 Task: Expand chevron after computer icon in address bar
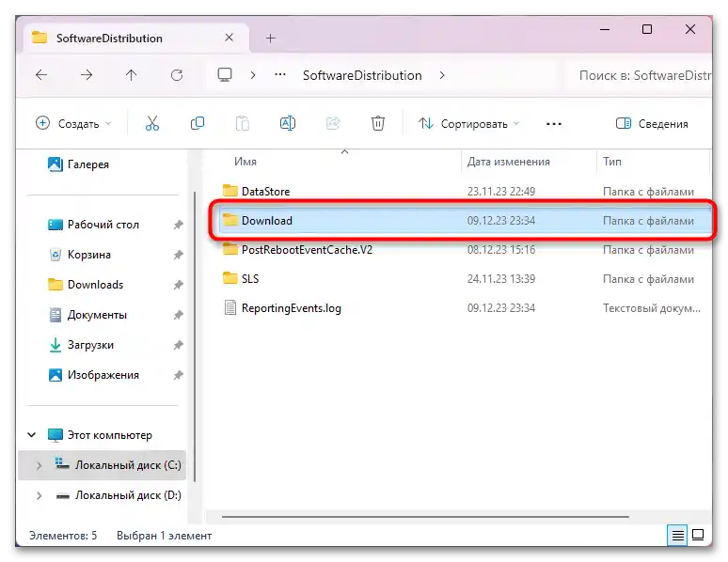253,75
